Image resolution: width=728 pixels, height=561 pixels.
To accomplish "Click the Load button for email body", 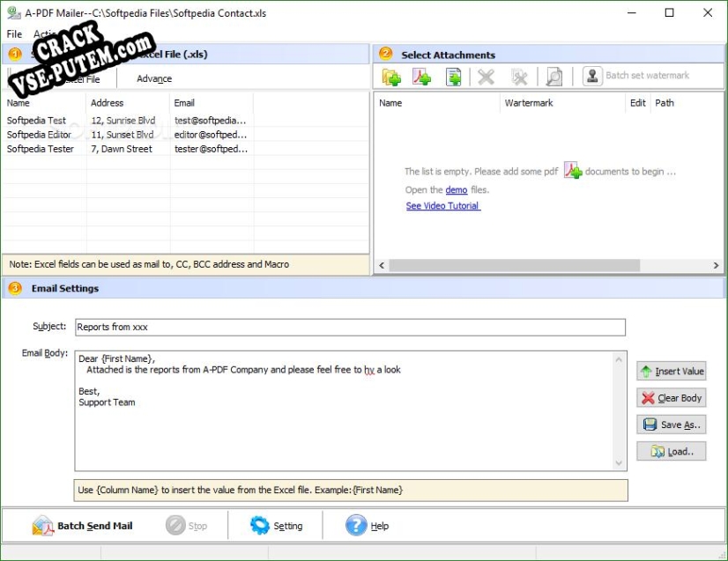I will pos(672,451).
